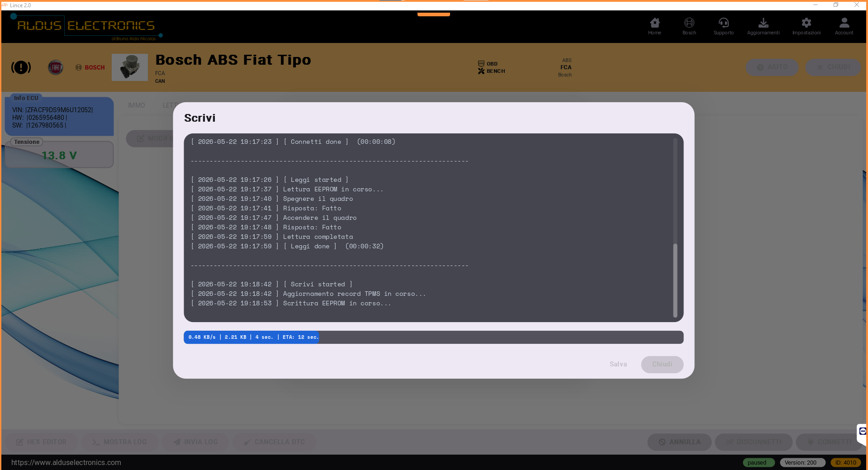Click the SW number 1267980565
Viewport: 868px width, 470px height.
46,125
